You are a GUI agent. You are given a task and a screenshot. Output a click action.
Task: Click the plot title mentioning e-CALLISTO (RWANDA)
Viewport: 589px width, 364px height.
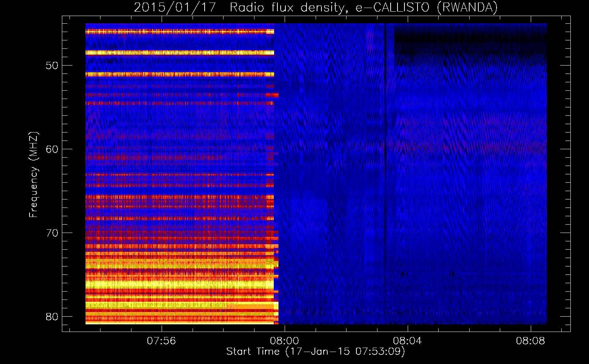point(315,7)
